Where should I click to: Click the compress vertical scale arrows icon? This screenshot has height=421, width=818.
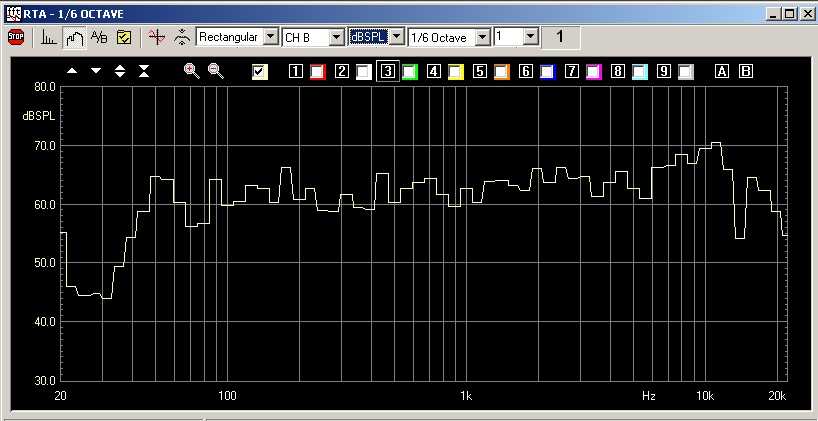[x=144, y=71]
